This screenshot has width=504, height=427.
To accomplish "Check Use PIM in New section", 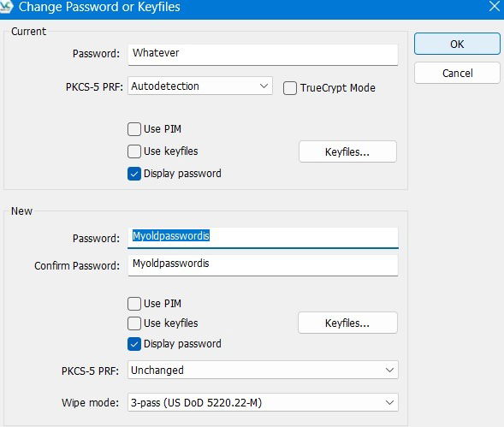I will click(x=134, y=304).
